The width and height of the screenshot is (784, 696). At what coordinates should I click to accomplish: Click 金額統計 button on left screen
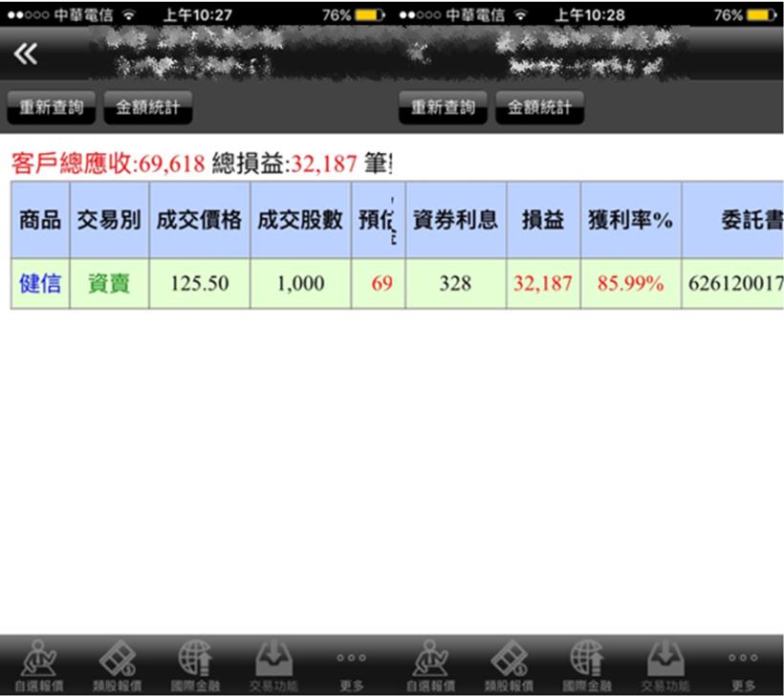[x=147, y=107]
